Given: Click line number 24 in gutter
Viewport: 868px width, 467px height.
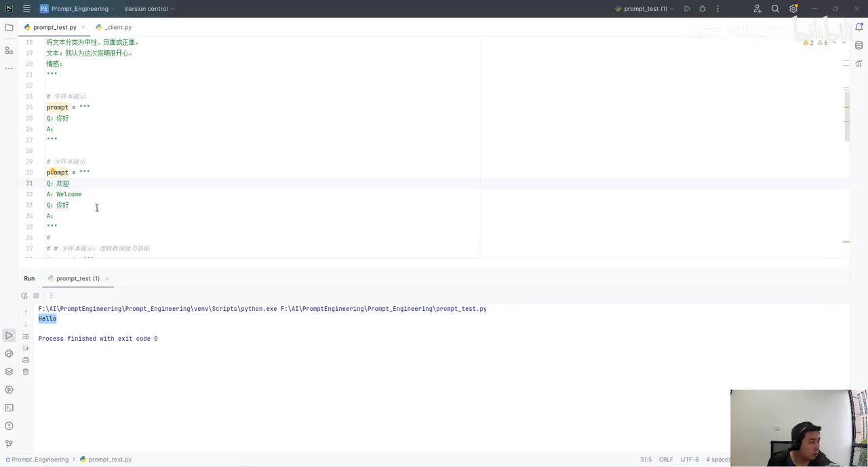Looking at the screenshot, I should 29,107.
